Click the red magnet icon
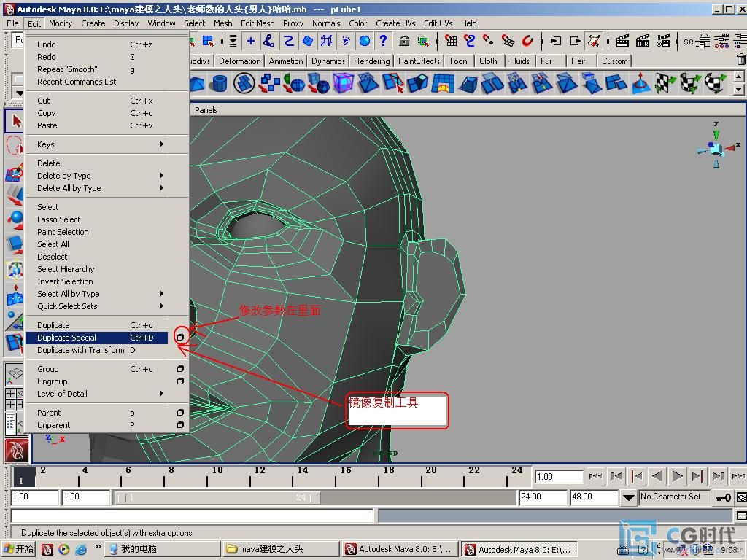 527,41
